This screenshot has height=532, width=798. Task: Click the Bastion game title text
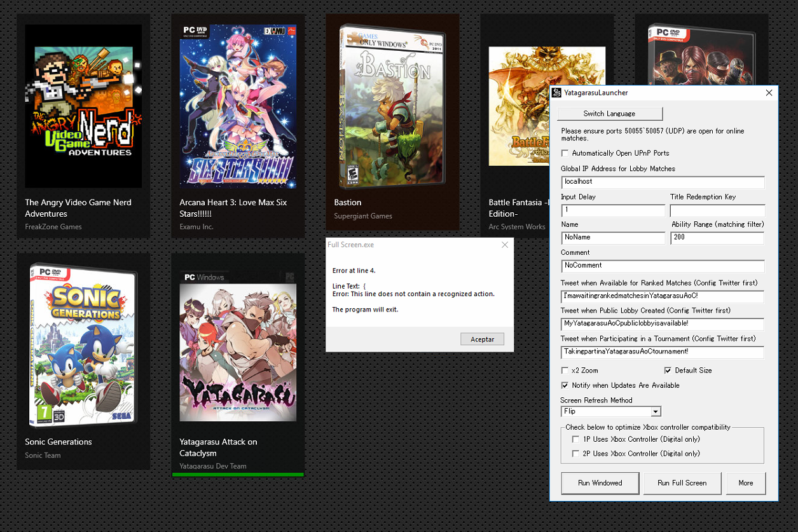pos(348,203)
